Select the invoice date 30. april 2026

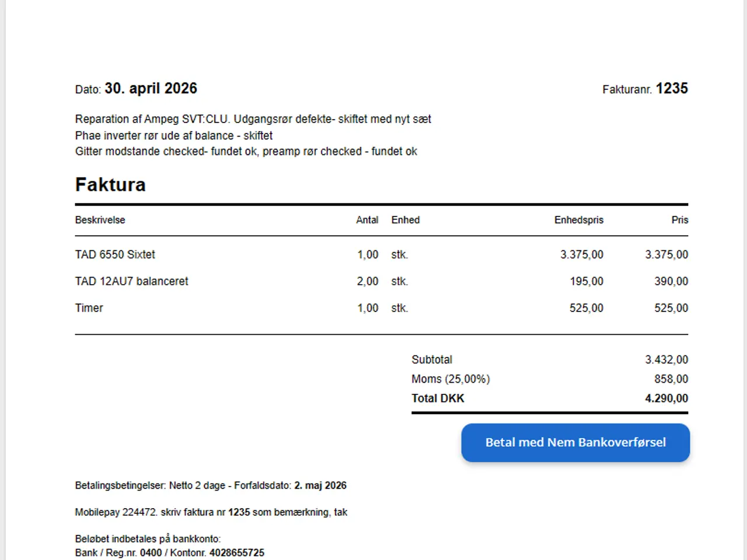click(x=151, y=89)
